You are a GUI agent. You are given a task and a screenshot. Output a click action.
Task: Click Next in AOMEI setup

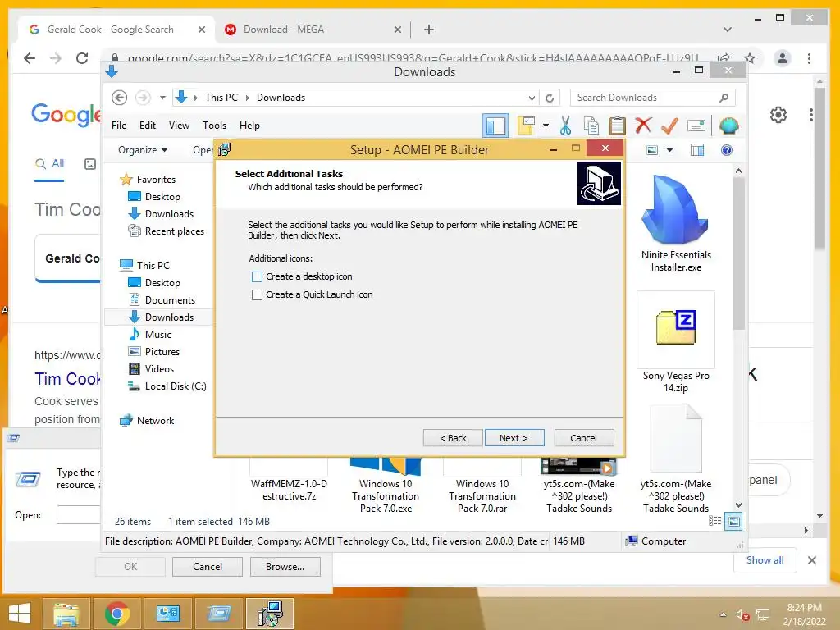click(x=514, y=438)
